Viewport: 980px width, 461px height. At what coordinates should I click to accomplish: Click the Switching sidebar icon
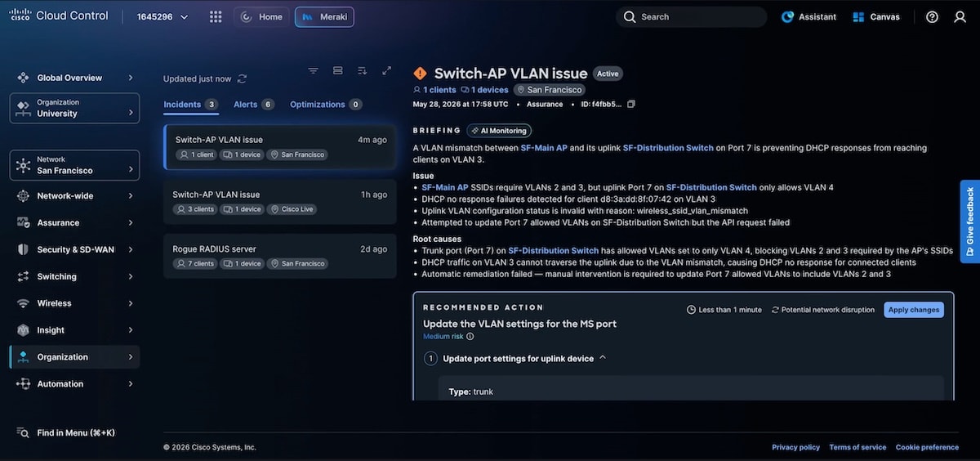pyautogui.click(x=23, y=276)
